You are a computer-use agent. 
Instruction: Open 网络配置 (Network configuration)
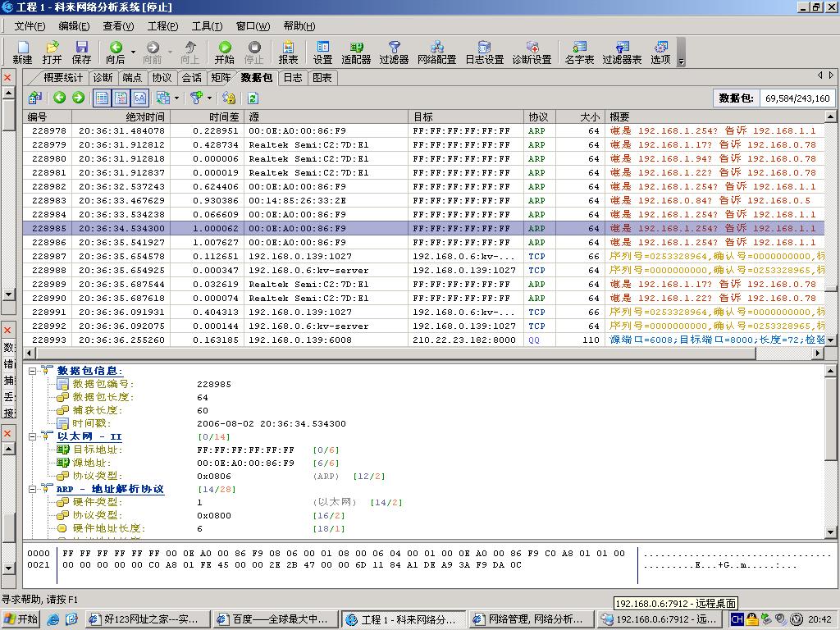pos(436,52)
